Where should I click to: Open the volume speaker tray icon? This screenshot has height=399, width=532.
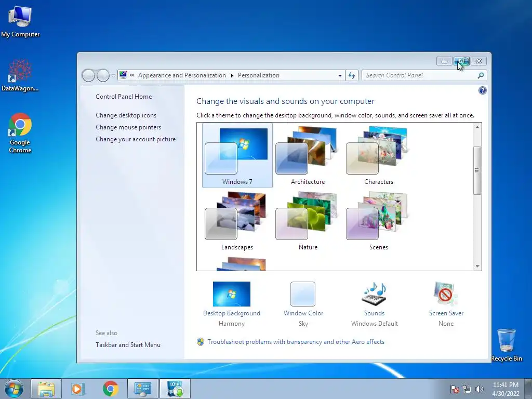click(479, 389)
